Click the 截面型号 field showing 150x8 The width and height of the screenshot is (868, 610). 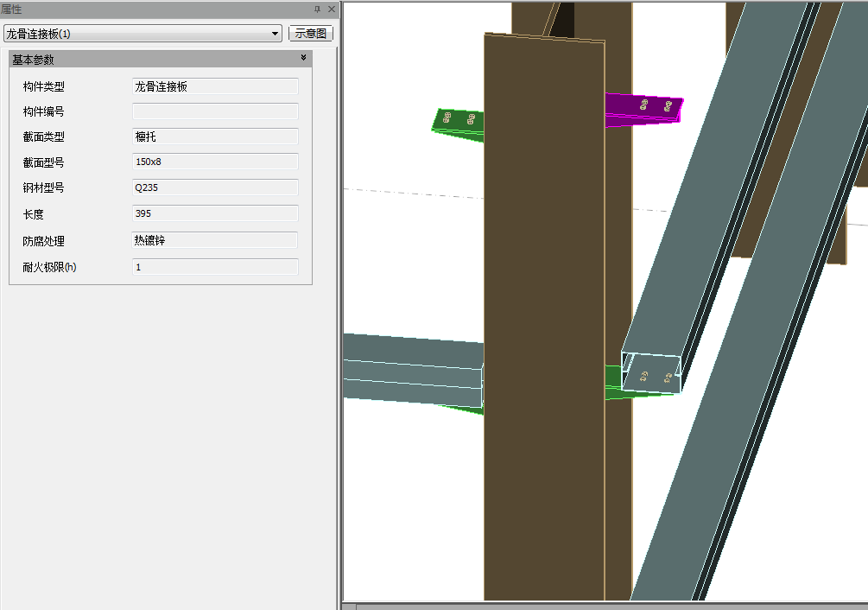click(x=215, y=162)
